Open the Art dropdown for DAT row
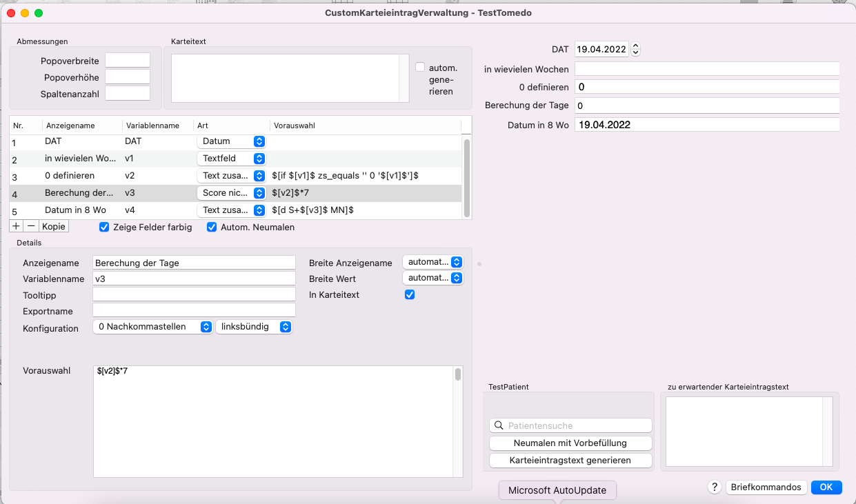The image size is (856, 504). [x=231, y=141]
